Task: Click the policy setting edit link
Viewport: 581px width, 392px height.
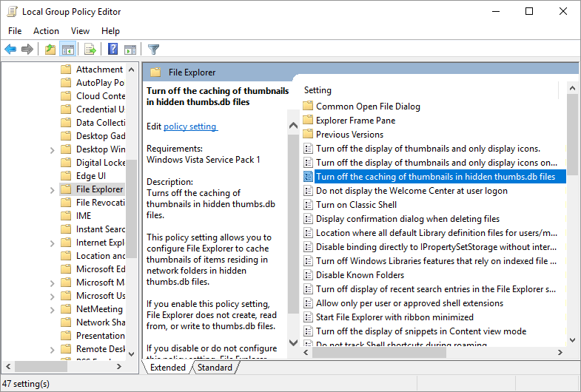Action: pos(190,126)
